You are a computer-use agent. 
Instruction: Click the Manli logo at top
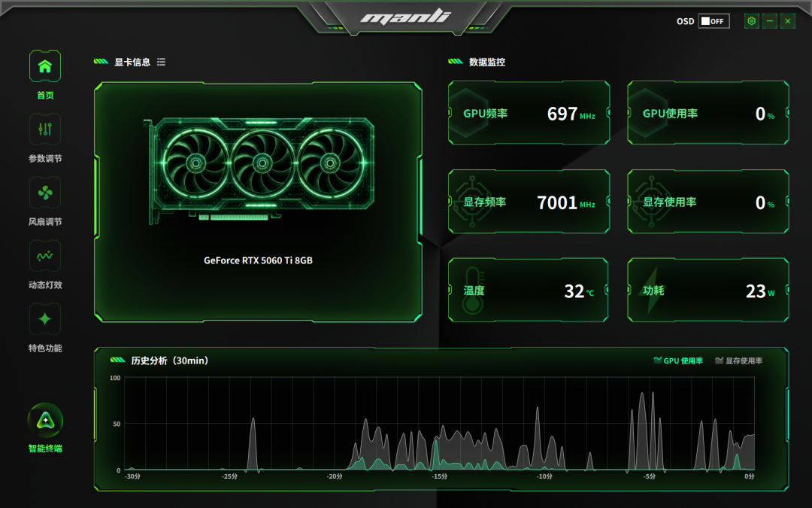pos(406,17)
